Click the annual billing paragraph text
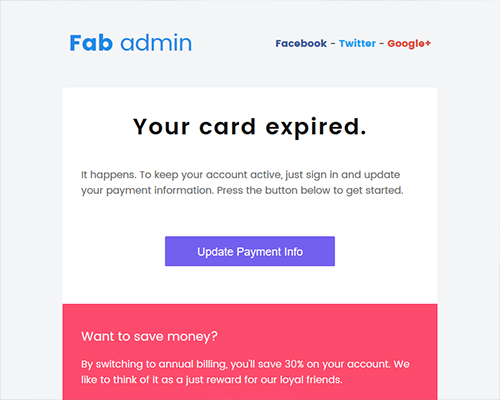Screen dimensions: 500x400 (245, 372)
